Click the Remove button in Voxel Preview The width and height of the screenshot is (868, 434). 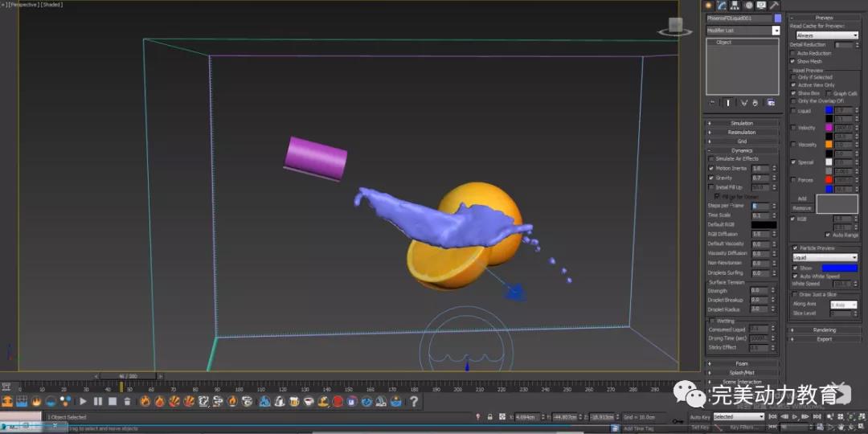coord(802,208)
